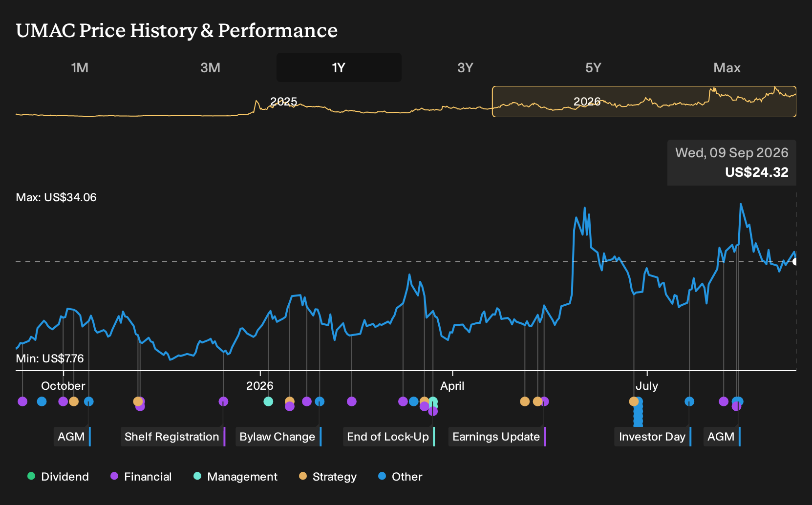Select the blue marker connected to October AGM label
This screenshot has height=505, width=812.
coord(89,401)
